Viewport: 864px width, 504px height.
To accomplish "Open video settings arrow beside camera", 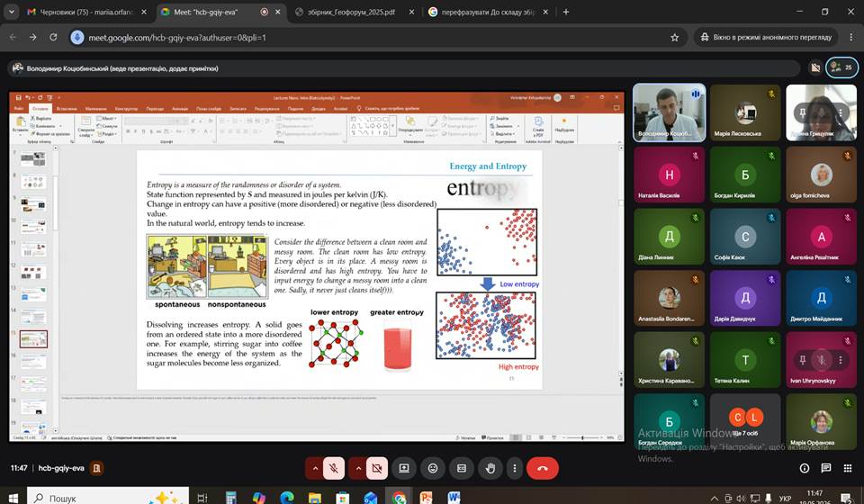I will (358, 468).
